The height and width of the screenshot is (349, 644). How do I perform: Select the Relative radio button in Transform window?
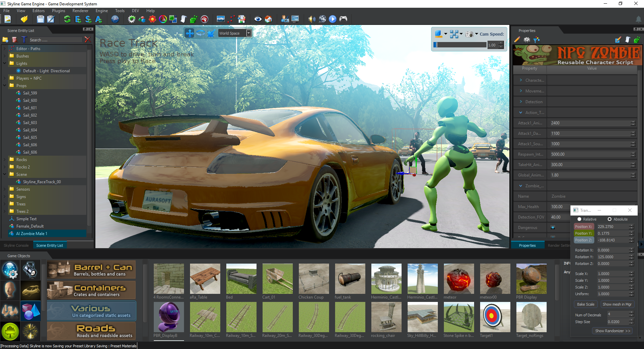click(579, 219)
